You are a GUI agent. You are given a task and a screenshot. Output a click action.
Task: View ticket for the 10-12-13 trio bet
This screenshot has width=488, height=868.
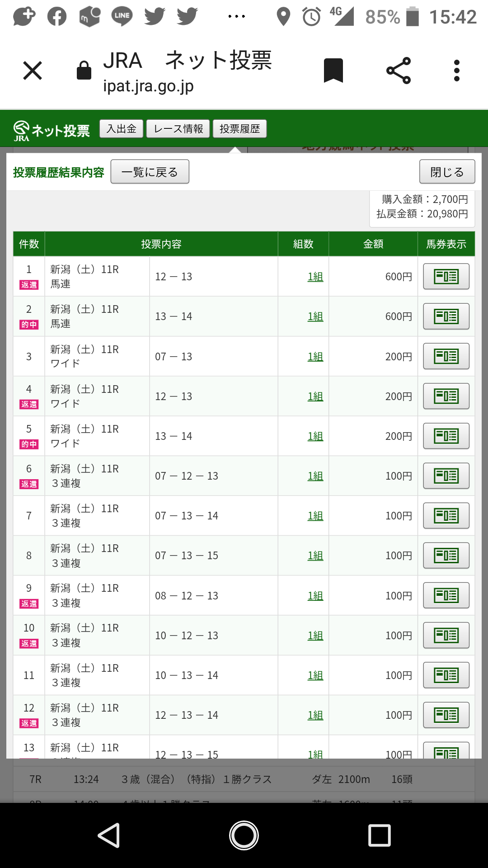pos(446,635)
